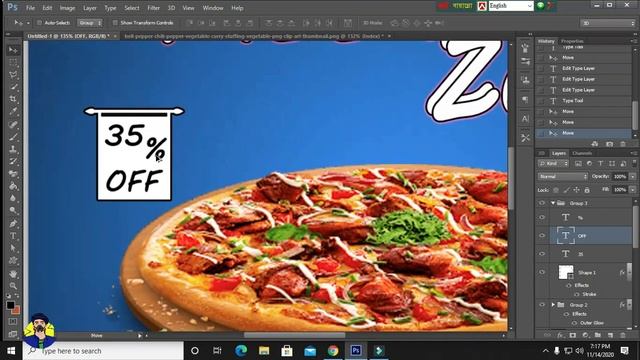The image size is (640, 360).
Task: Switch to the Channels tab
Action: coord(582,153)
